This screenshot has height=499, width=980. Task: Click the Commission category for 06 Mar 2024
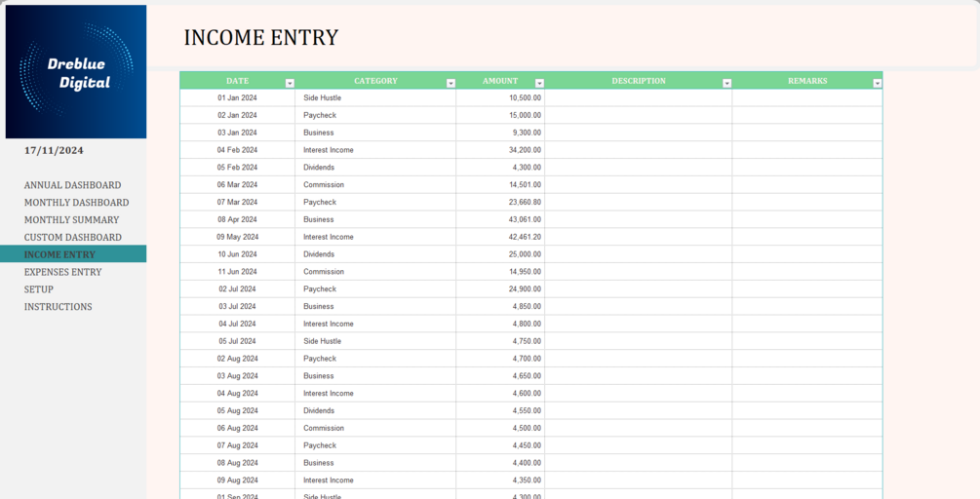(x=375, y=185)
